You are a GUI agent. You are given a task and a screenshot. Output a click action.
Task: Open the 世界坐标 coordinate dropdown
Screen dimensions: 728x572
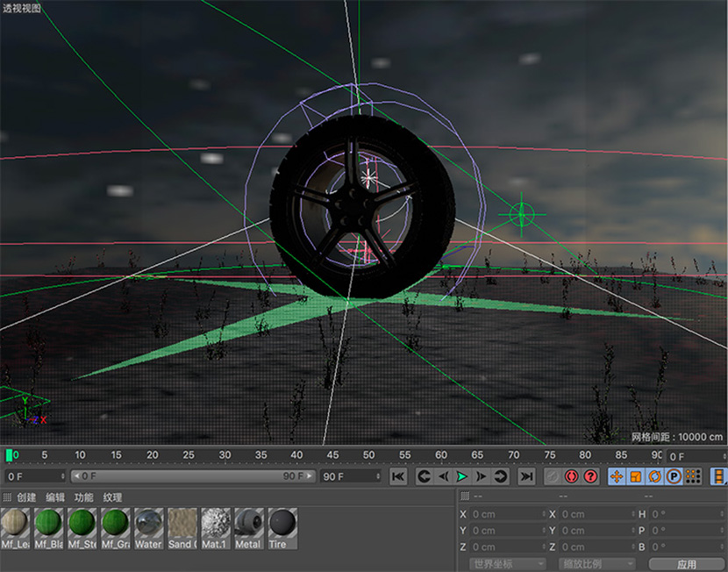pos(507,564)
